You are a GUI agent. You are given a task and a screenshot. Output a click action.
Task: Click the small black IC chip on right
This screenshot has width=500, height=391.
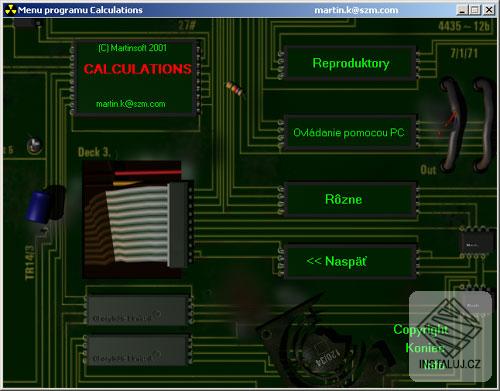[x=477, y=242]
